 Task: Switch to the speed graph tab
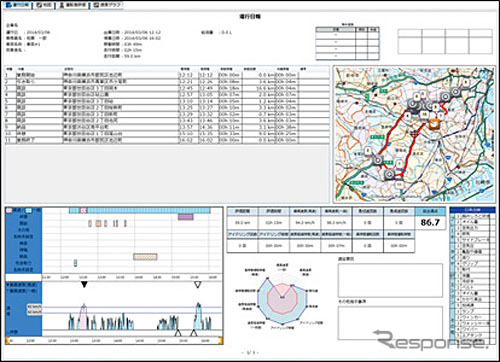click(108, 5)
